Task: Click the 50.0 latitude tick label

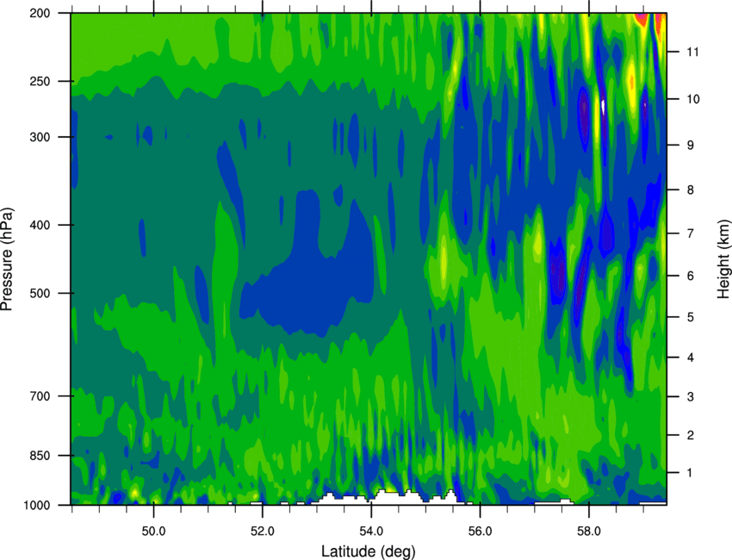Action: (x=153, y=531)
